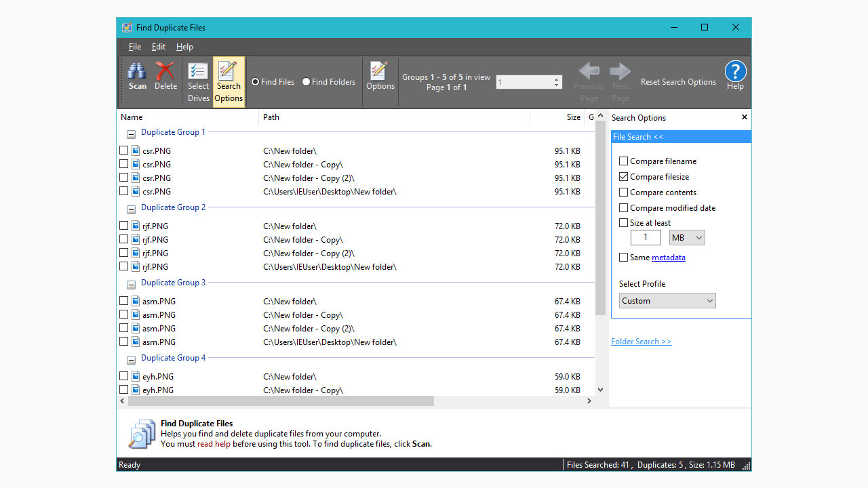Open the Options toolbar icon
Viewport: 868px width, 488px height.
[380, 76]
